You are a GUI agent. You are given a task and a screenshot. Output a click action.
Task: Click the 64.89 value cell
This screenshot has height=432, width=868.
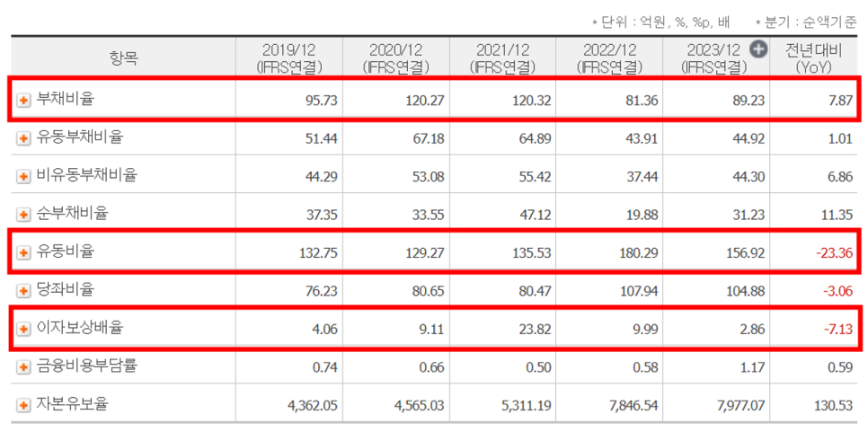pos(535,139)
